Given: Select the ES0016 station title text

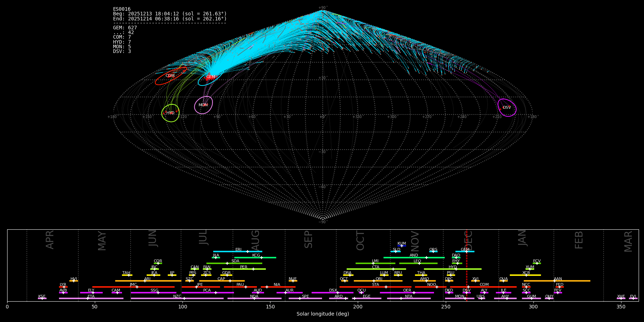Looking at the screenshot, I should coord(122,9).
